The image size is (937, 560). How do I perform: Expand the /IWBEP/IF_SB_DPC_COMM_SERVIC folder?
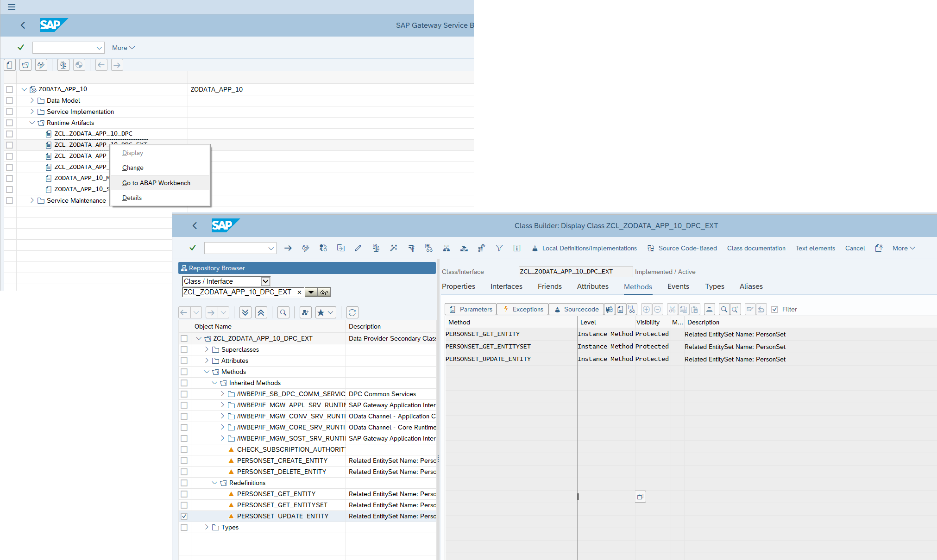coord(222,394)
